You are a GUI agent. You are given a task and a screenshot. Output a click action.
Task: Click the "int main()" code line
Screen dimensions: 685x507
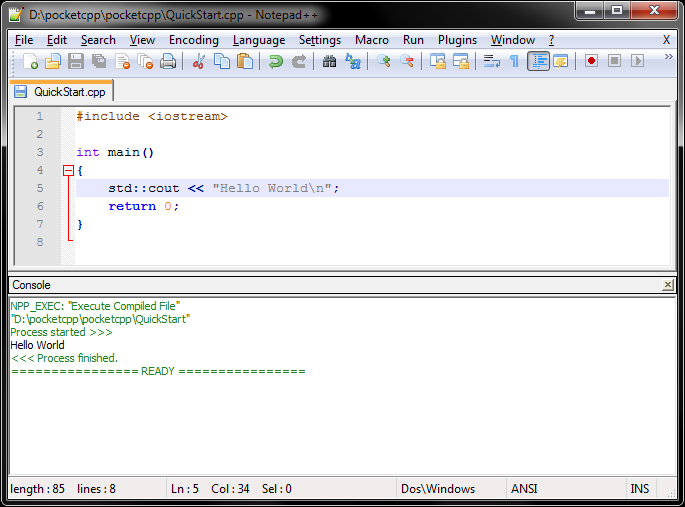click(x=115, y=152)
